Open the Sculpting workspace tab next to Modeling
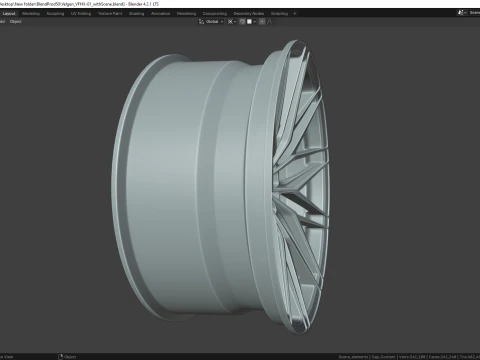Screen dimensions: 480x360 [55, 14]
